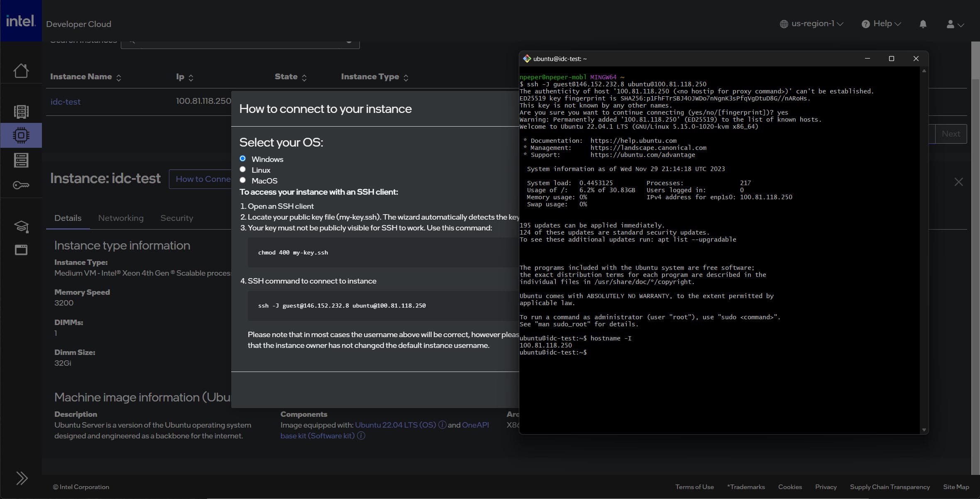Click the terminal window scrollbar down arrow
The width and height of the screenshot is (980, 499).
coord(924,430)
